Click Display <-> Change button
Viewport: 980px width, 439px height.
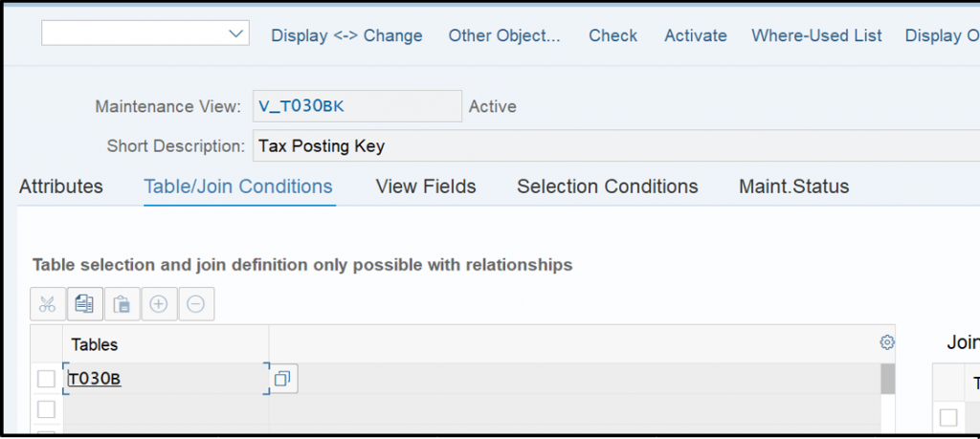click(346, 35)
